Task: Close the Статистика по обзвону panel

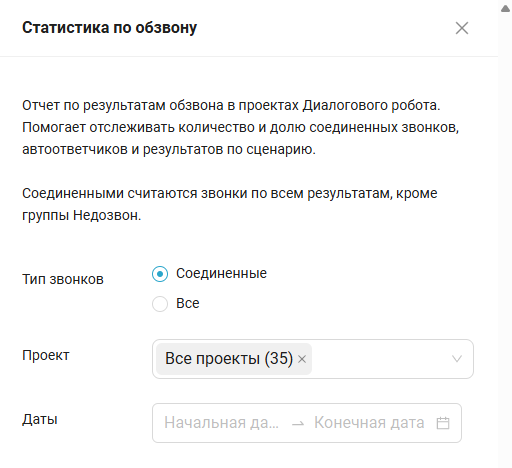Action: [x=462, y=28]
